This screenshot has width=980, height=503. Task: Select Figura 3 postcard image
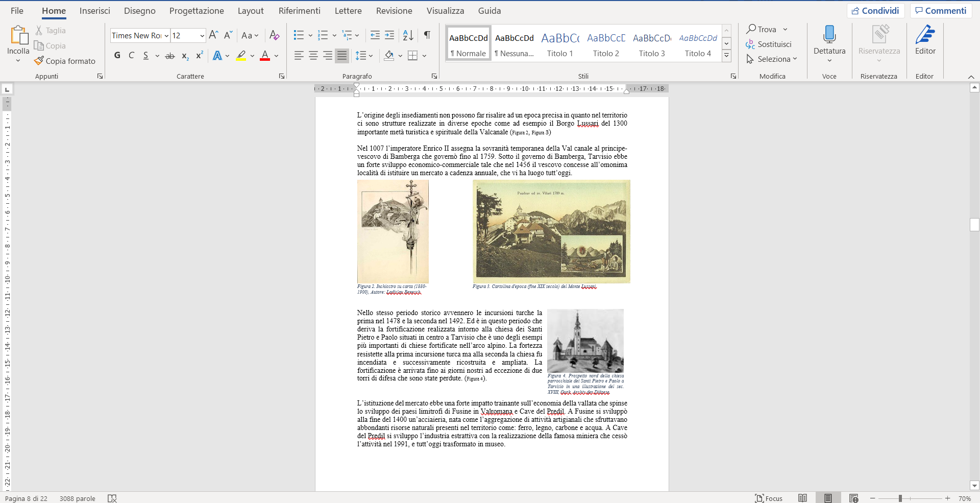click(551, 231)
